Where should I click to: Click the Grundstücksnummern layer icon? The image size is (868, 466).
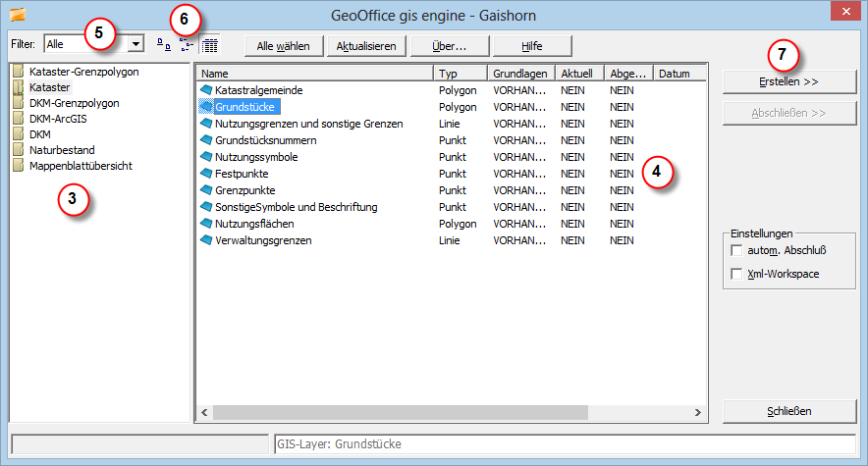[206, 140]
